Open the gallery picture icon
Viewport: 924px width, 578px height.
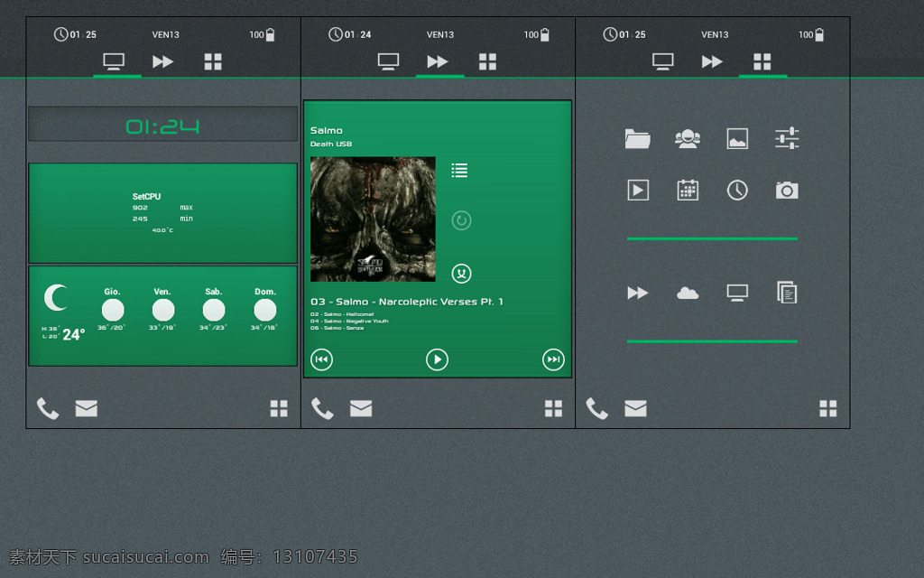coord(737,138)
